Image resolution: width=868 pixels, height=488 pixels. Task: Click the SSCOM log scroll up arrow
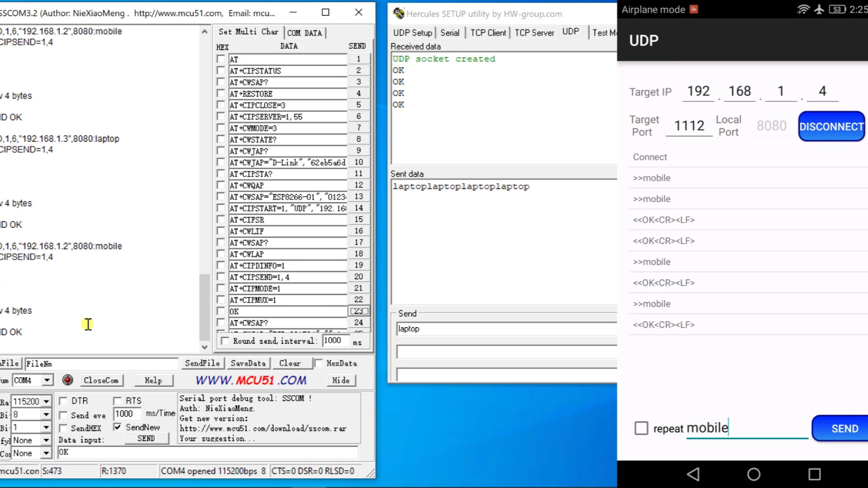click(x=204, y=32)
